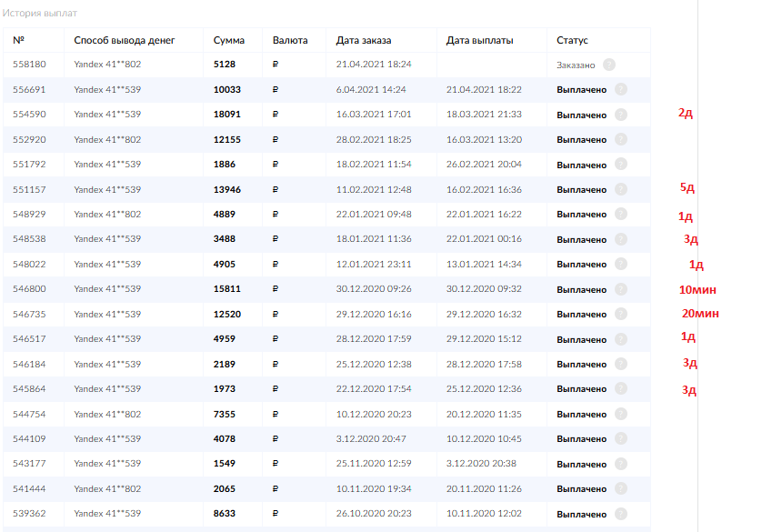Click payout number 548022
The height and width of the screenshot is (532, 772).
29,265
